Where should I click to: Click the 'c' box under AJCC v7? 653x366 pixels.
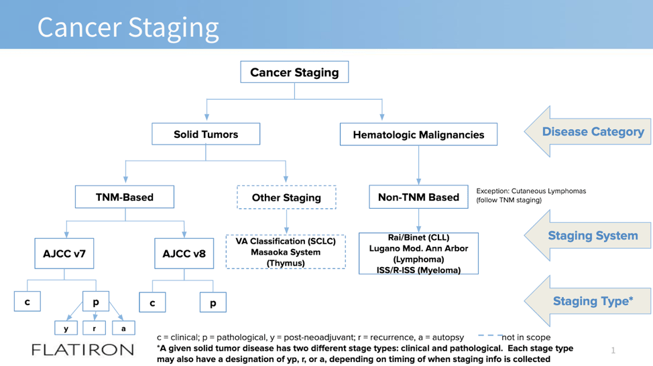click(27, 301)
